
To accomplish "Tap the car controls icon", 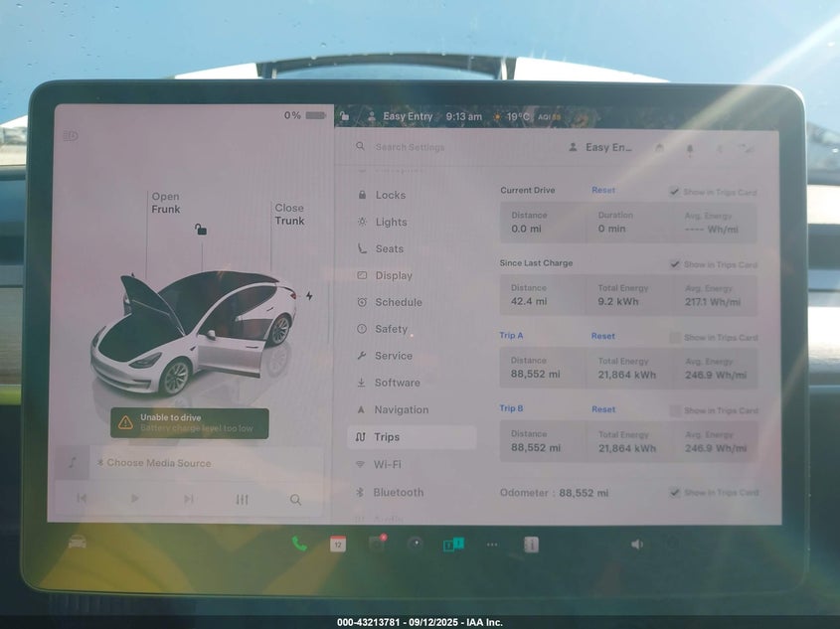I will 77,542.
